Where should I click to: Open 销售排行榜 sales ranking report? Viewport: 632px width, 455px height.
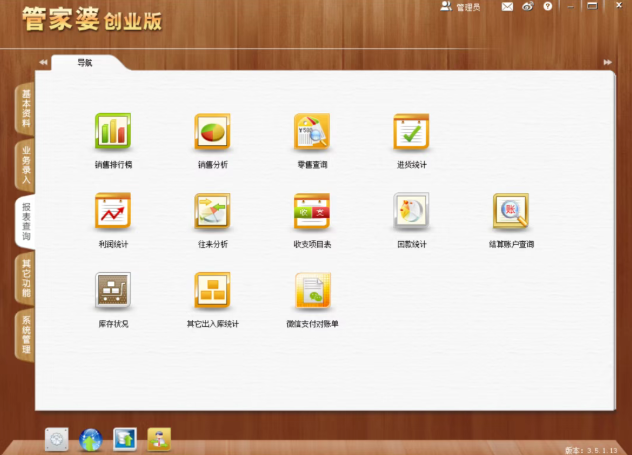(113, 132)
